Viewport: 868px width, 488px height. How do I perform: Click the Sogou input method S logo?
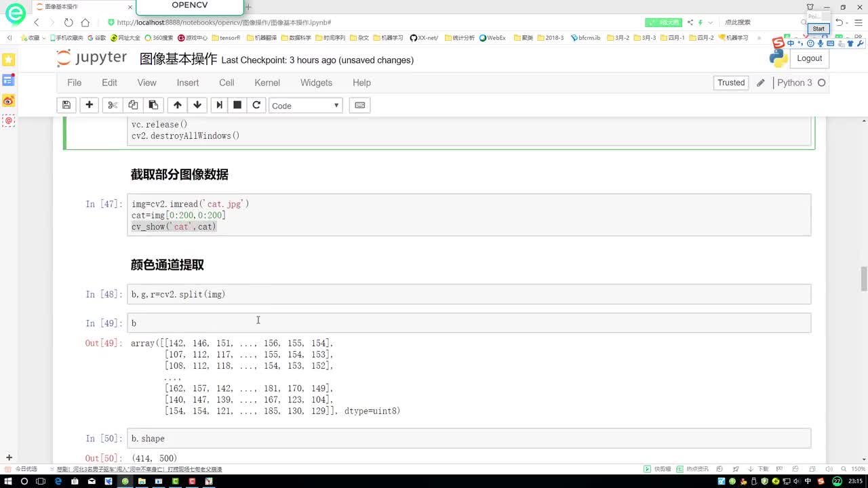778,43
